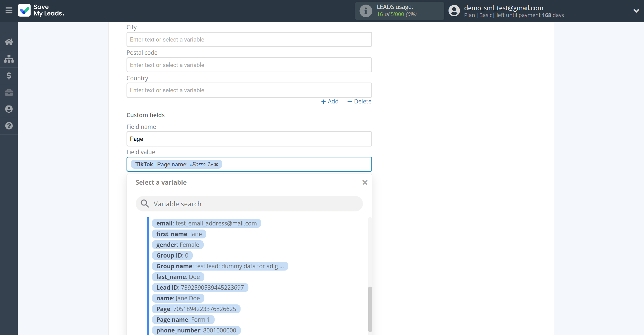Open the connections sitemap sidebar icon

9,59
